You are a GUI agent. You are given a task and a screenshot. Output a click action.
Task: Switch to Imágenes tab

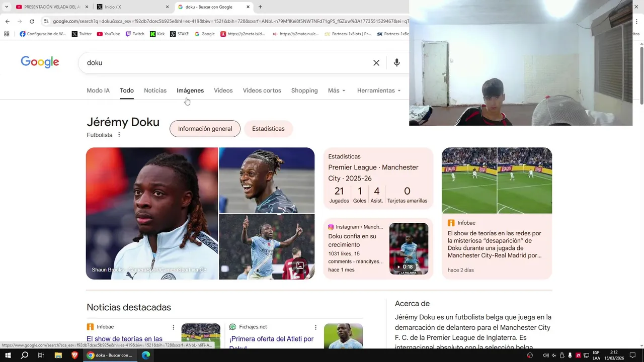[190, 90]
